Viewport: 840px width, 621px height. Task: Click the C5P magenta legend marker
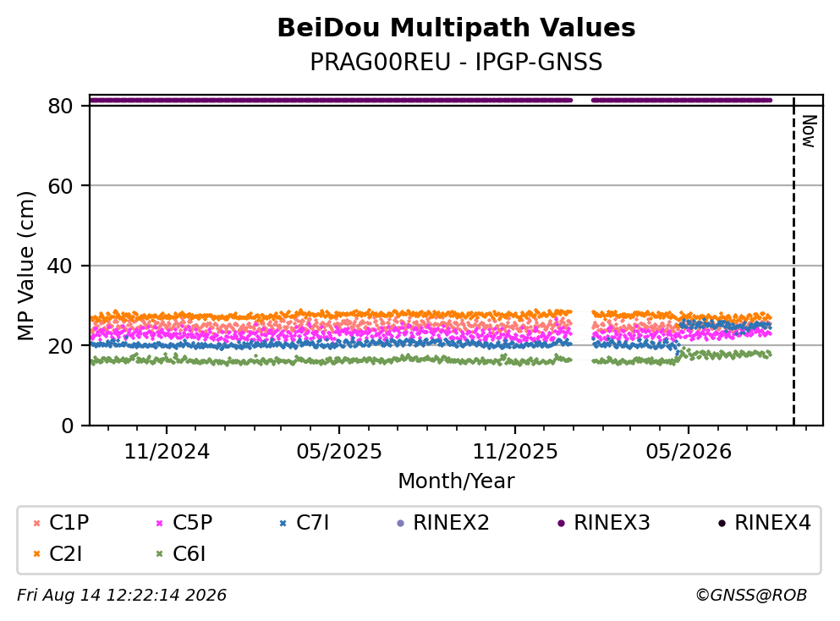click(x=159, y=523)
